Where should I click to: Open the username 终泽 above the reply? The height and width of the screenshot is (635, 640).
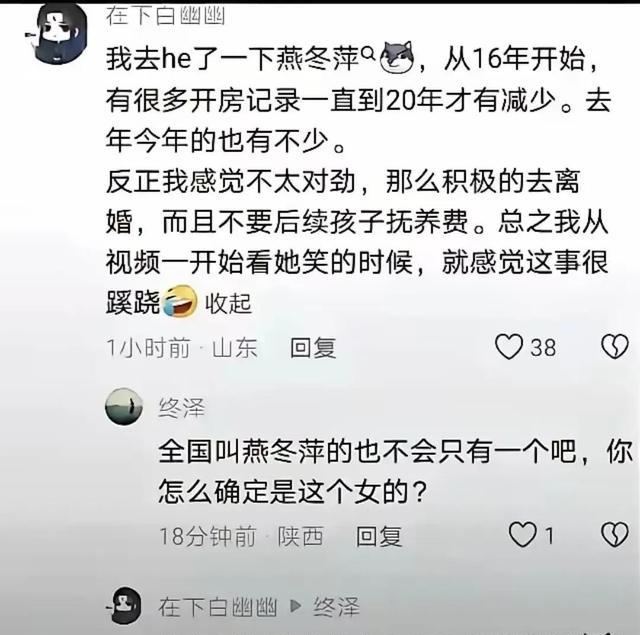[181, 407]
